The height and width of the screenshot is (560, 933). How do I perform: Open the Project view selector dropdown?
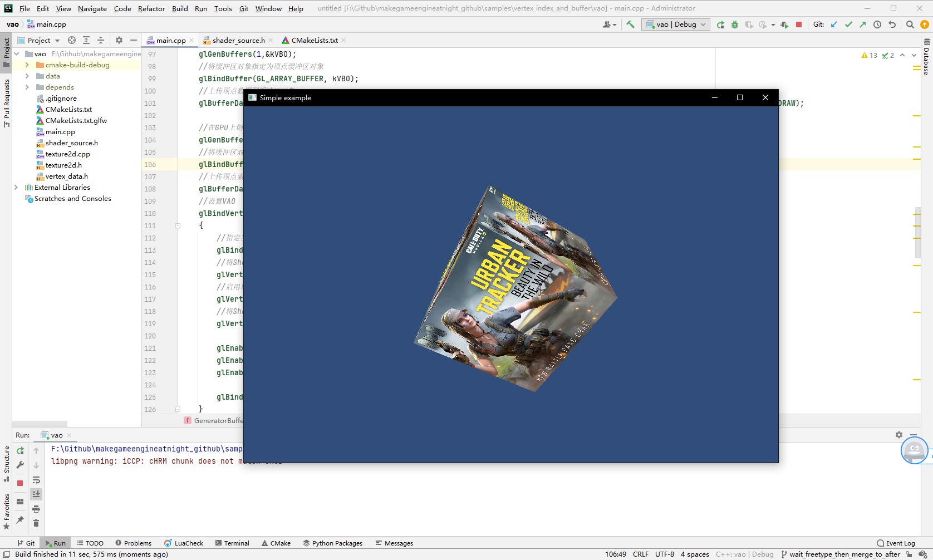coord(39,40)
